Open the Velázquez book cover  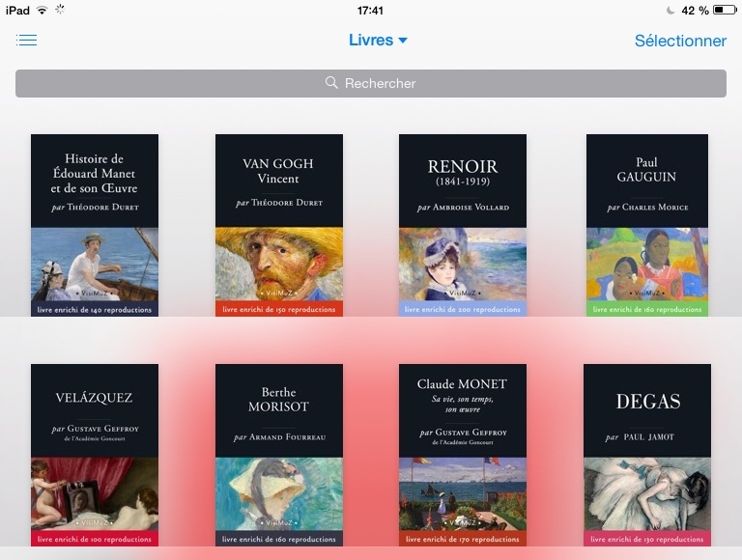[95, 455]
